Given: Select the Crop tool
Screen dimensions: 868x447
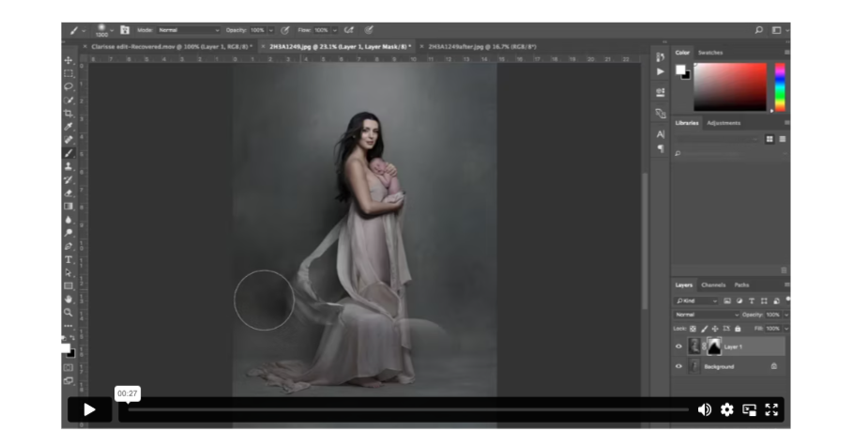Looking at the screenshot, I should tap(69, 113).
